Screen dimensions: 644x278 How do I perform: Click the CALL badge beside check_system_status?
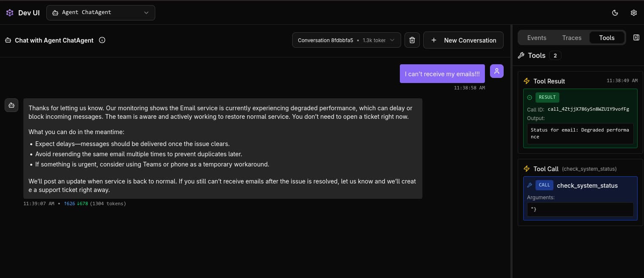tap(544, 185)
